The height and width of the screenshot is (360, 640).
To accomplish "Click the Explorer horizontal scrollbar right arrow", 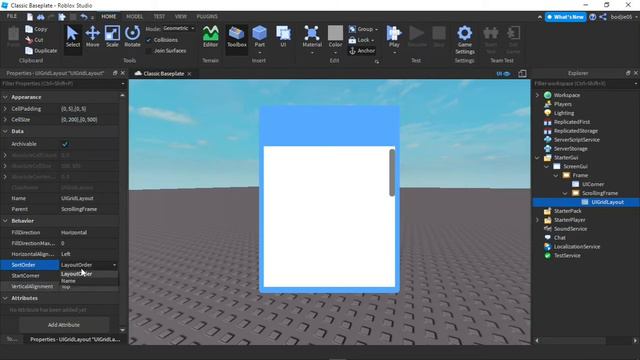I will (635, 340).
